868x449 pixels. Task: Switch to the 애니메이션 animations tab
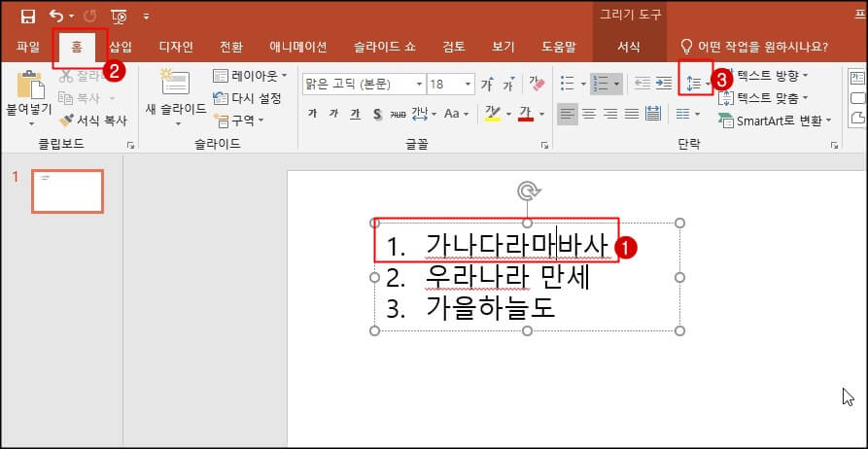click(297, 47)
